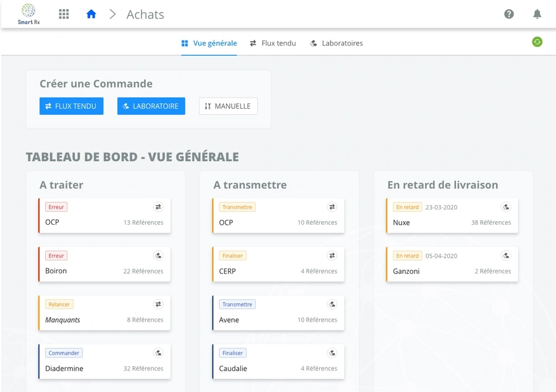The image size is (556, 392).
Task: Click flux tendu icon on CERP card
Action: coord(332,256)
